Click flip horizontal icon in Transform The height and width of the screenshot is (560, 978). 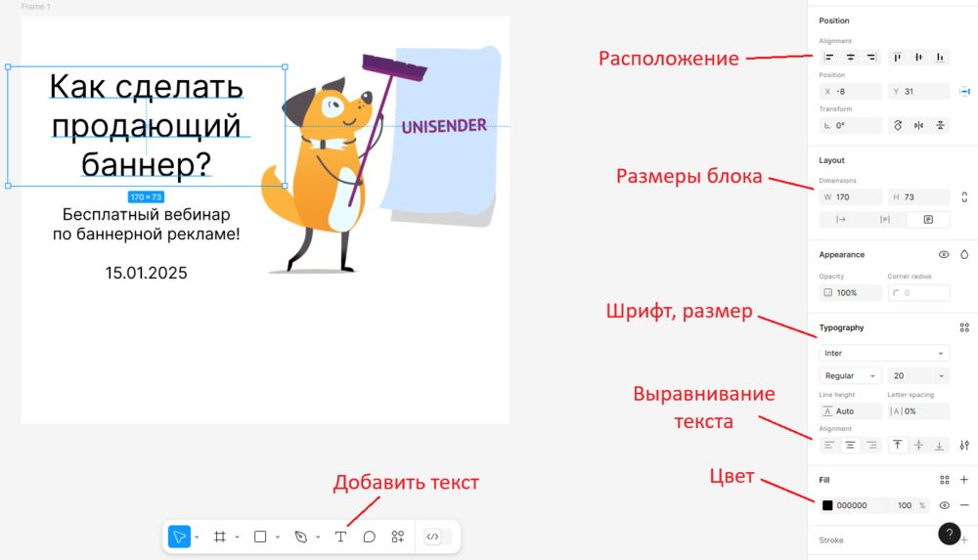click(x=918, y=125)
